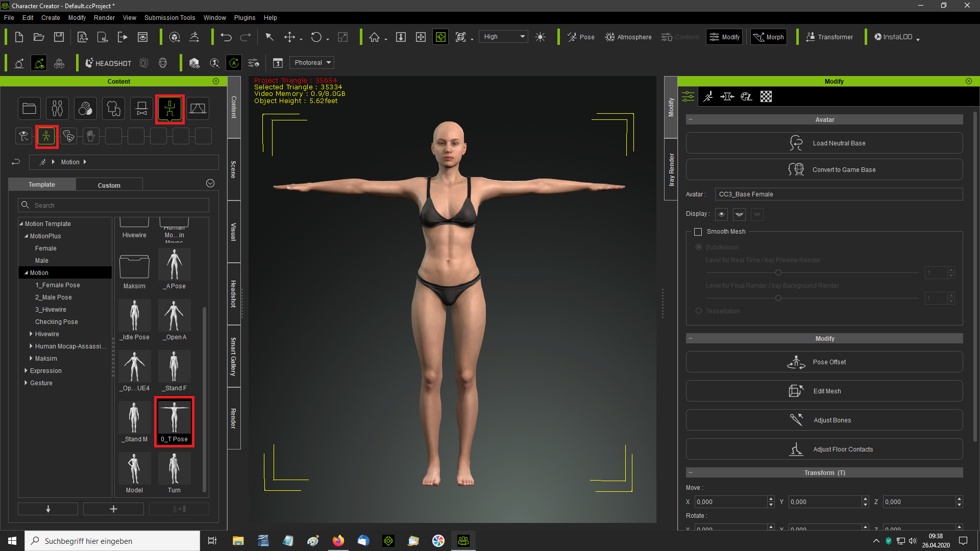Image resolution: width=980 pixels, height=551 pixels.
Task: Open the project folder content category icon
Action: tap(29, 109)
